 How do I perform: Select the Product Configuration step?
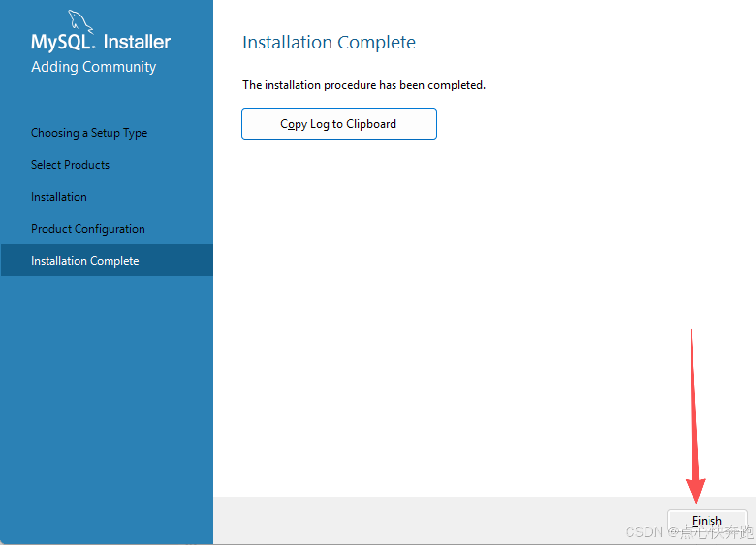88,229
